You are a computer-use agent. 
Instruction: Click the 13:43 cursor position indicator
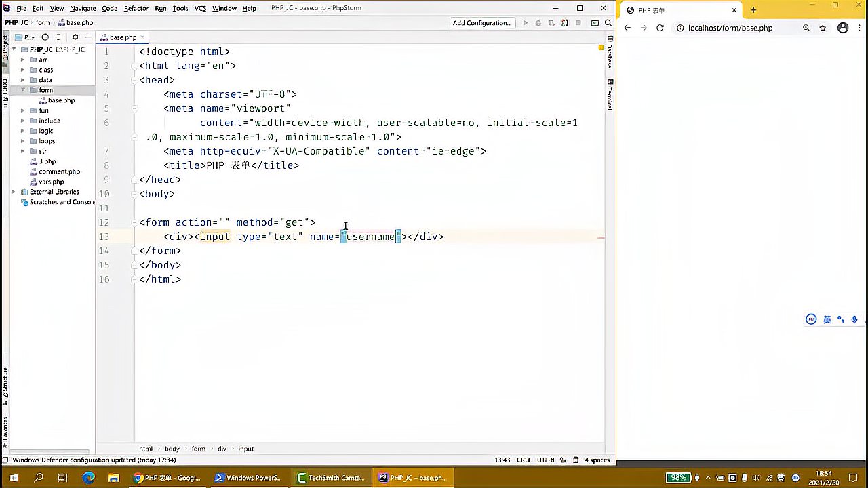[502, 460]
